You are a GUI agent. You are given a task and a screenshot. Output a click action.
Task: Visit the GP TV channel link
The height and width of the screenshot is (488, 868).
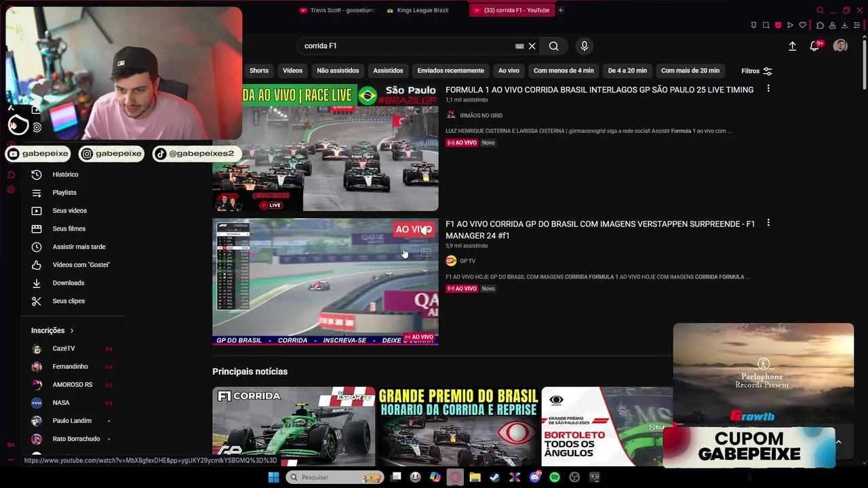pyautogui.click(x=467, y=261)
